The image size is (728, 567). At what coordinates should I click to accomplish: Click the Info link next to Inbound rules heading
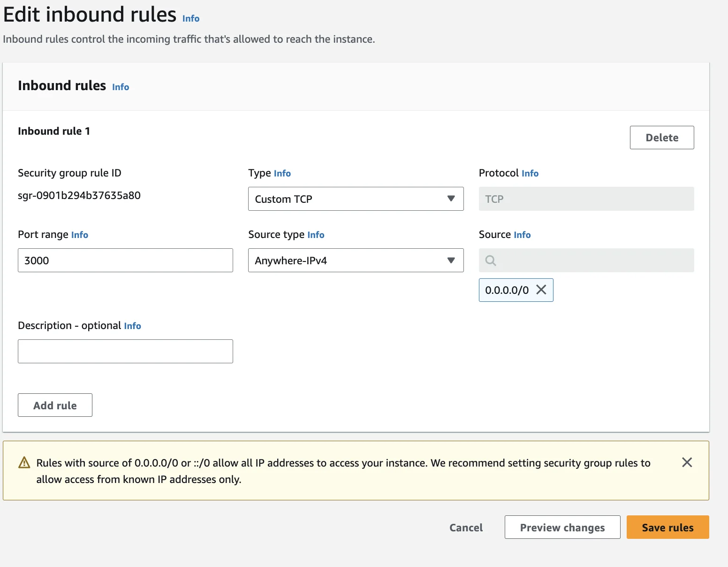click(x=120, y=87)
